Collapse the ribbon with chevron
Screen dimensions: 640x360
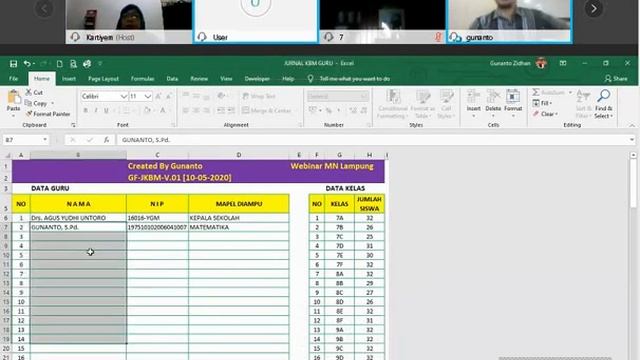[x=632, y=125]
